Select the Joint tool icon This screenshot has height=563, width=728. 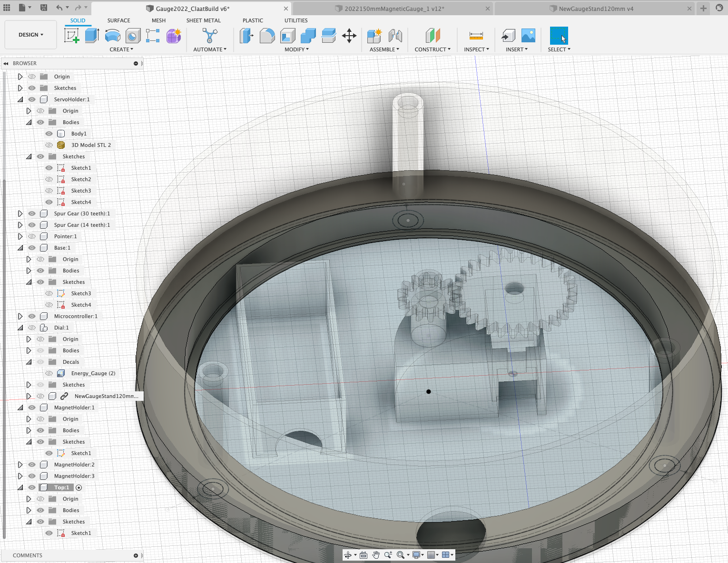click(395, 36)
